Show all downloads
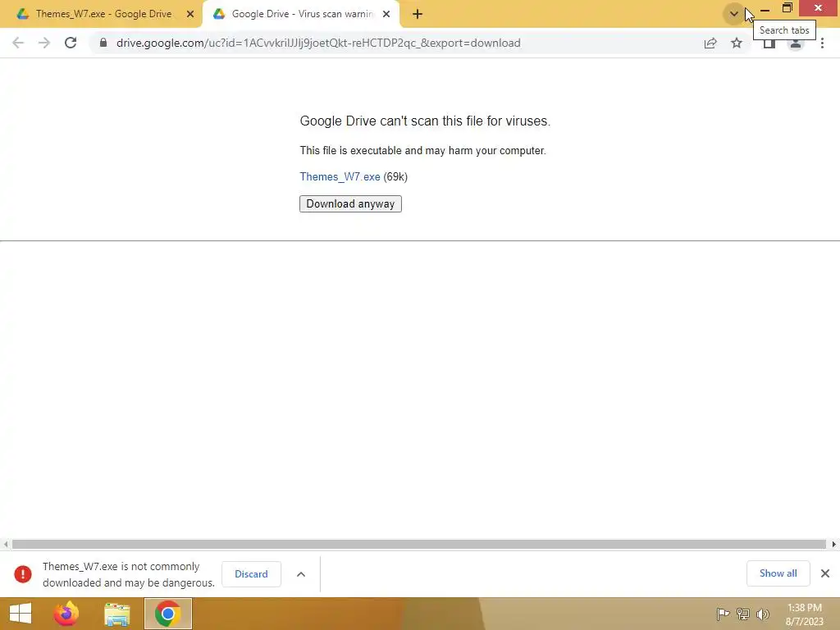Image resolution: width=840 pixels, height=630 pixels. coord(778,573)
